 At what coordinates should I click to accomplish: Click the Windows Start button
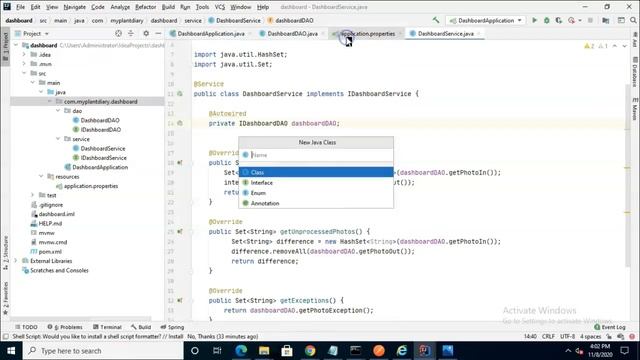(x=11, y=351)
